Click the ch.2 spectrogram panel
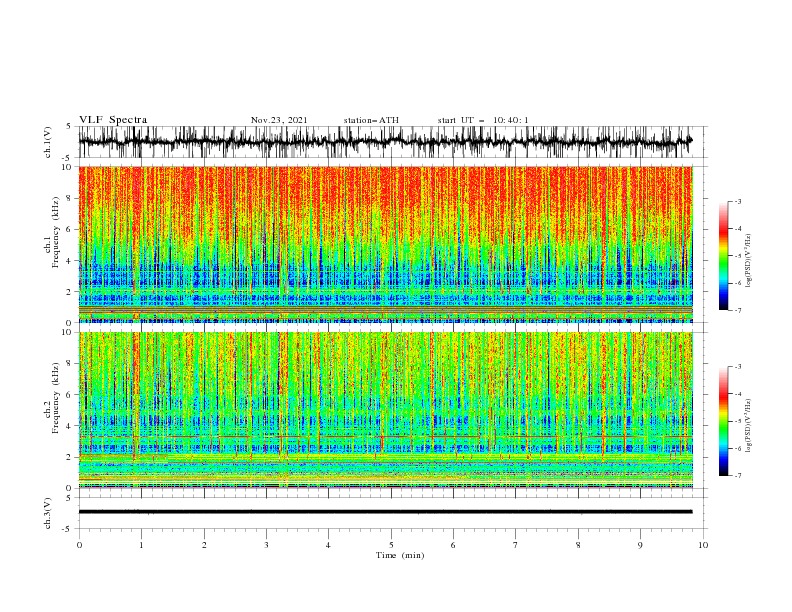The image size is (792, 612). [385, 410]
